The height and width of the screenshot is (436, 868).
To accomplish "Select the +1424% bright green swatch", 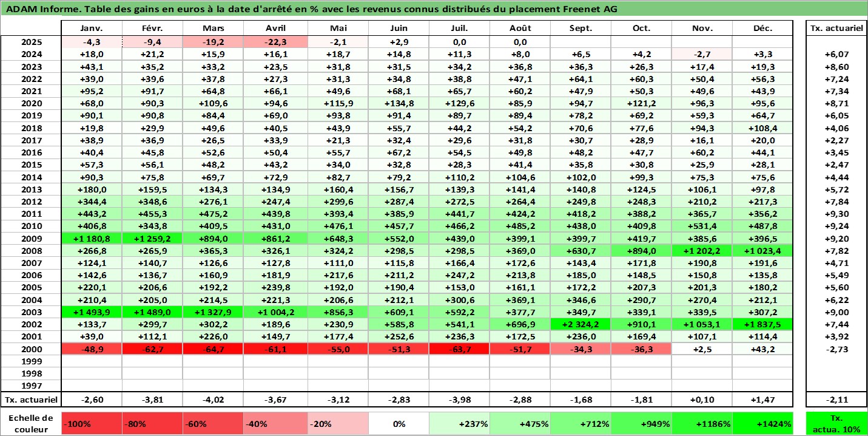I will click(762, 423).
